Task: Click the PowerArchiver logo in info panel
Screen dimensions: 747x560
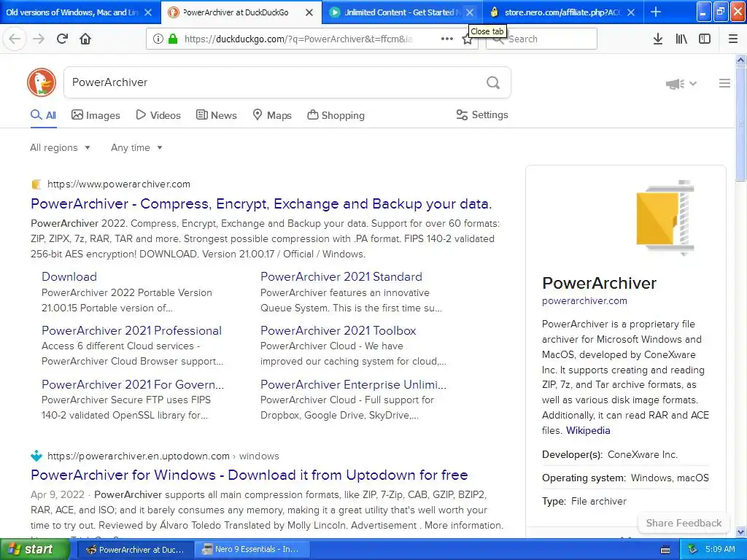Action: pos(665,217)
